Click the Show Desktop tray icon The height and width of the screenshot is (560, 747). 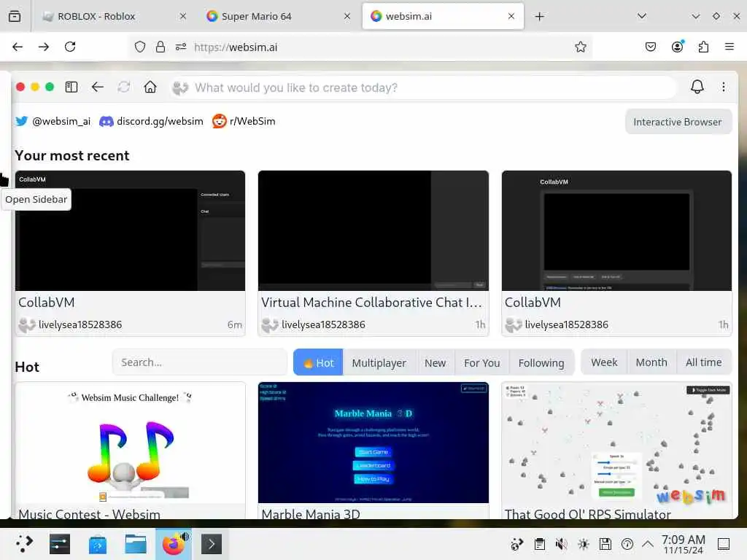coord(724,544)
